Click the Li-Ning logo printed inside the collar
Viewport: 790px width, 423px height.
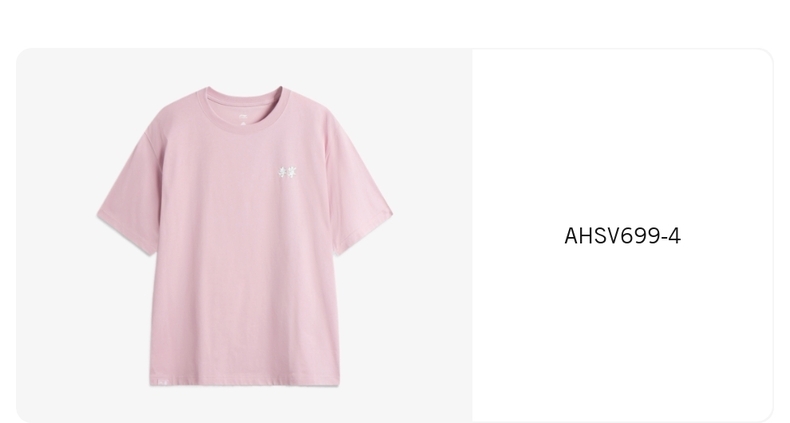click(241, 115)
